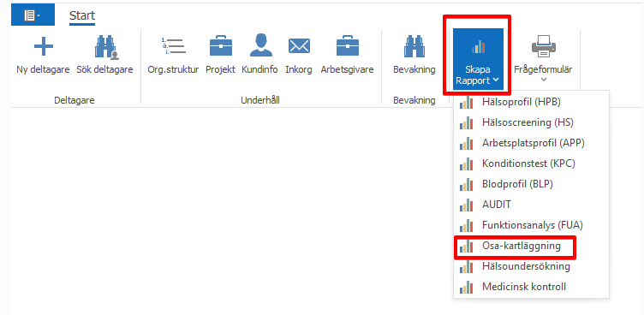Open Kundinfo person icon

(x=261, y=45)
